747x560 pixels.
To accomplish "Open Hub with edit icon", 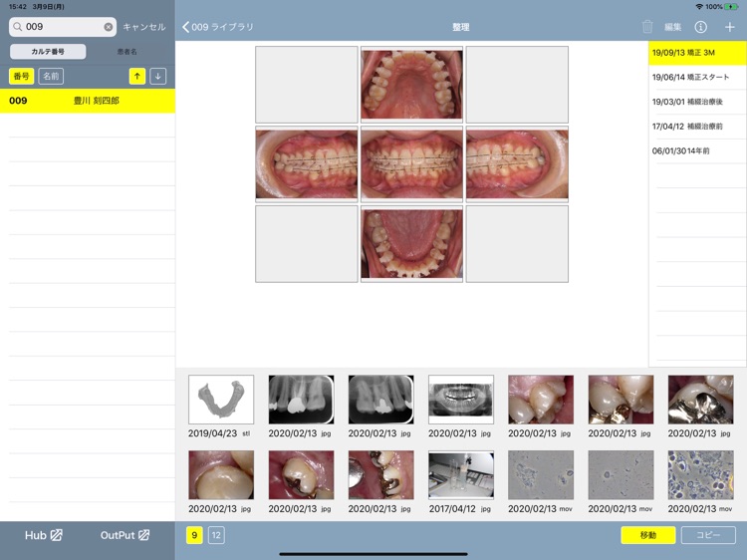I will [44, 535].
